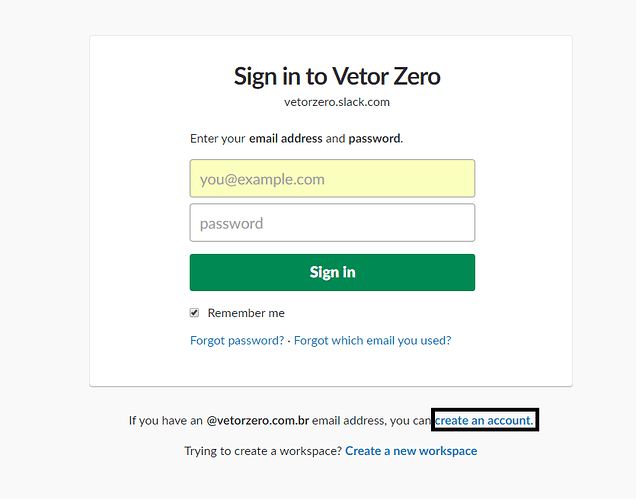This screenshot has height=500, width=636.
Task: Click the bold email address instruction words
Action: point(285,138)
